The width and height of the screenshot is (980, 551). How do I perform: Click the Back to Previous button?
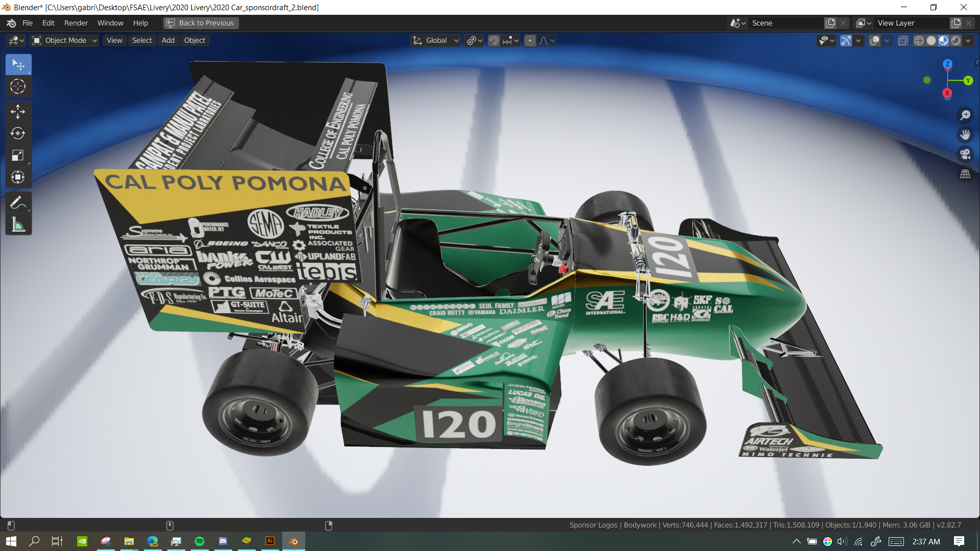(201, 23)
